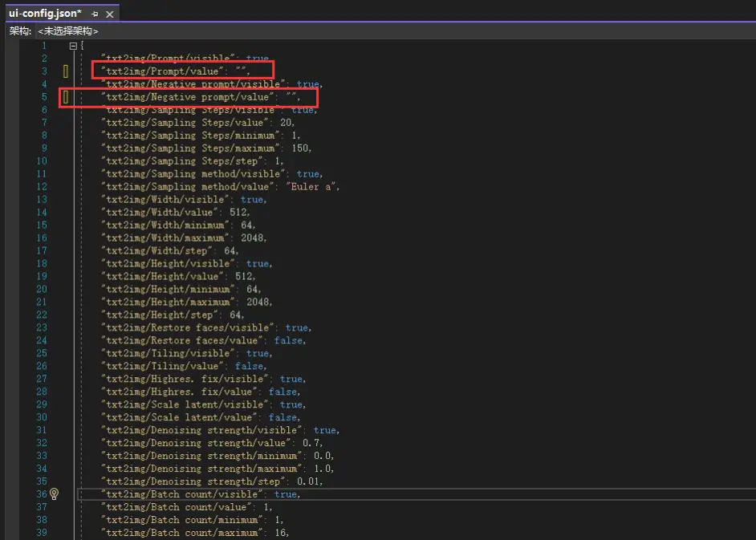The height and width of the screenshot is (540, 756).
Task: Click the "txt2img/Width/step" key
Action: click(156, 250)
